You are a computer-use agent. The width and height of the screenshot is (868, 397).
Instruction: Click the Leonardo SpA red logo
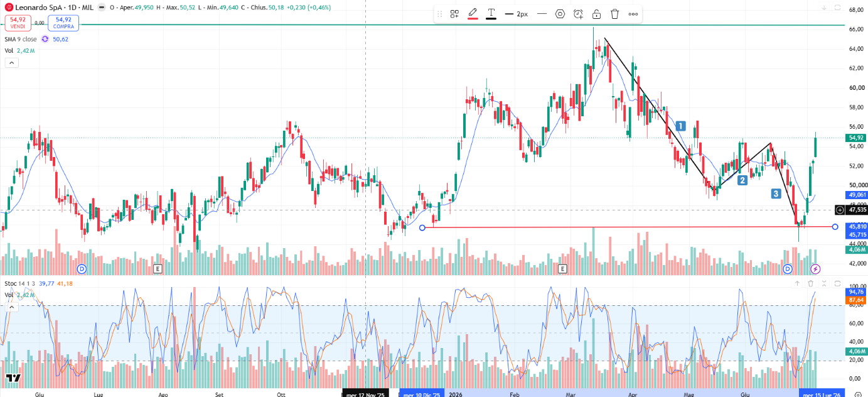(8, 8)
